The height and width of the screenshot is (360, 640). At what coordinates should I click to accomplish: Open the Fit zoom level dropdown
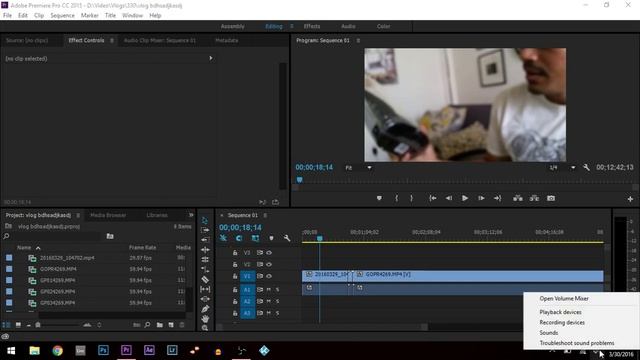pyautogui.click(x=359, y=167)
